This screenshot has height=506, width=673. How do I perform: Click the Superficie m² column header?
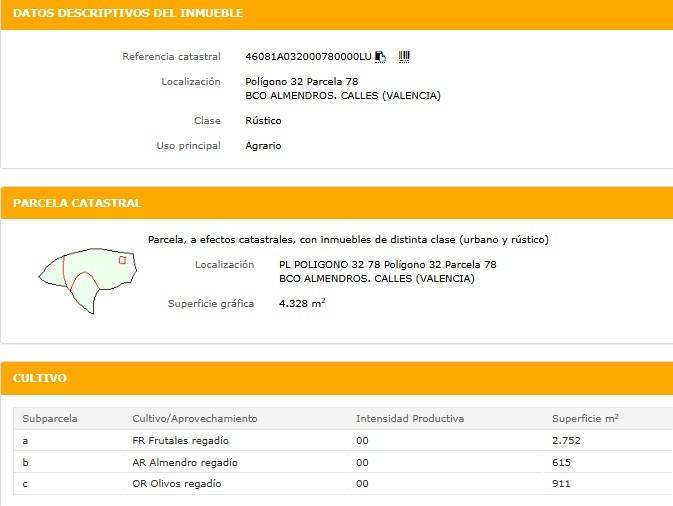pyautogui.click(x=585, y=418)
